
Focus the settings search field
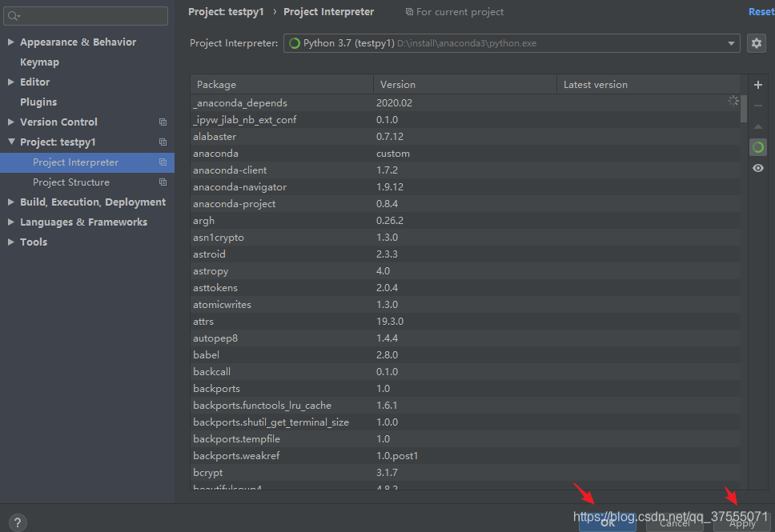(86, 16)
